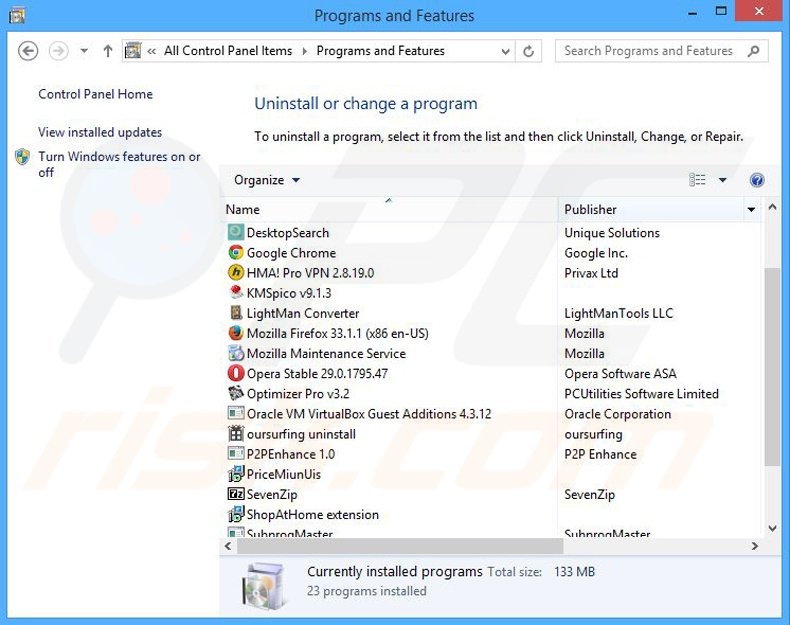Click the vertical scrollbar thumb
Viewport: 790px width, 625px height.
coord(772,367)
